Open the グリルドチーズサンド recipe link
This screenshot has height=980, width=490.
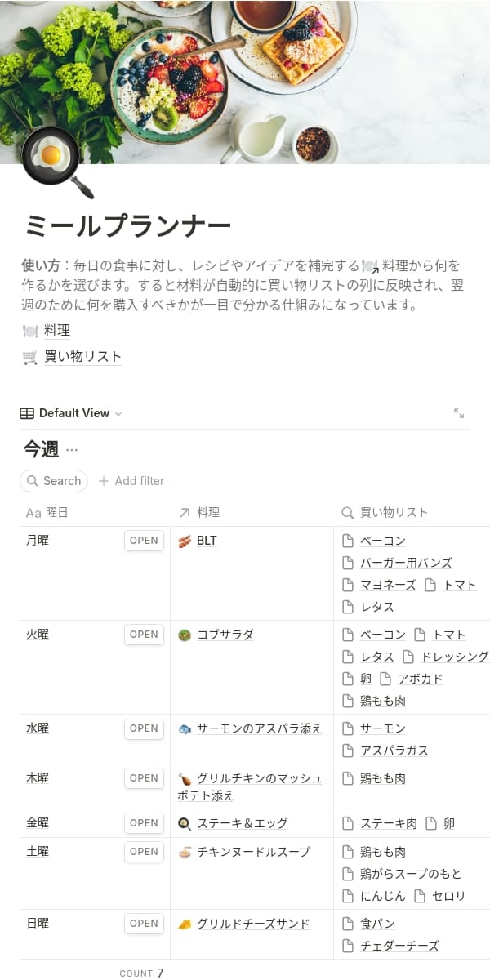click(x=253, y=924)
